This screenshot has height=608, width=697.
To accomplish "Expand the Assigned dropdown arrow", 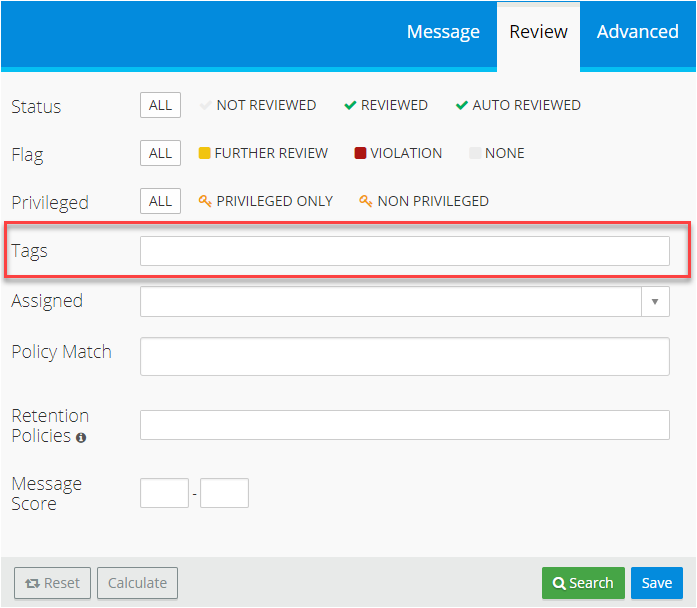I will 655,301.
